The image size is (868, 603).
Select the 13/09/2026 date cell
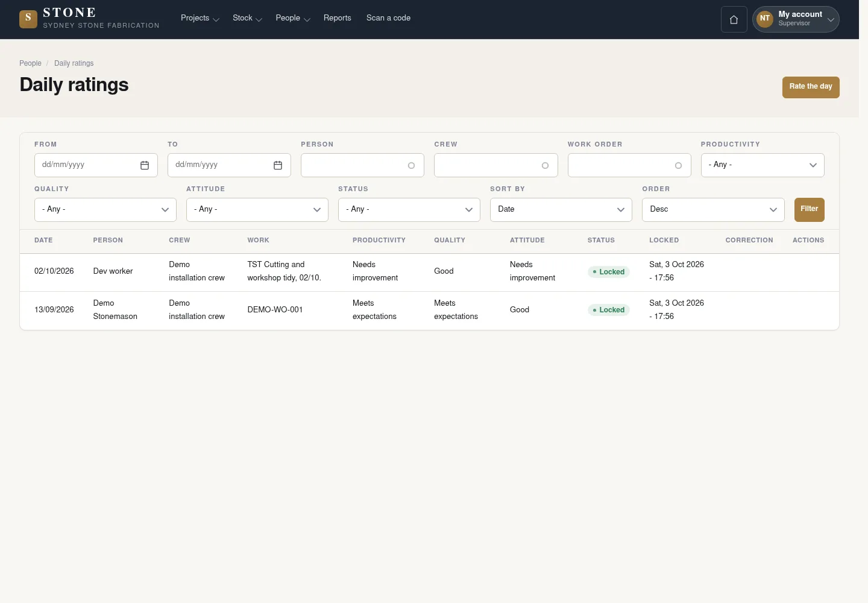click(x=54, y=310)
